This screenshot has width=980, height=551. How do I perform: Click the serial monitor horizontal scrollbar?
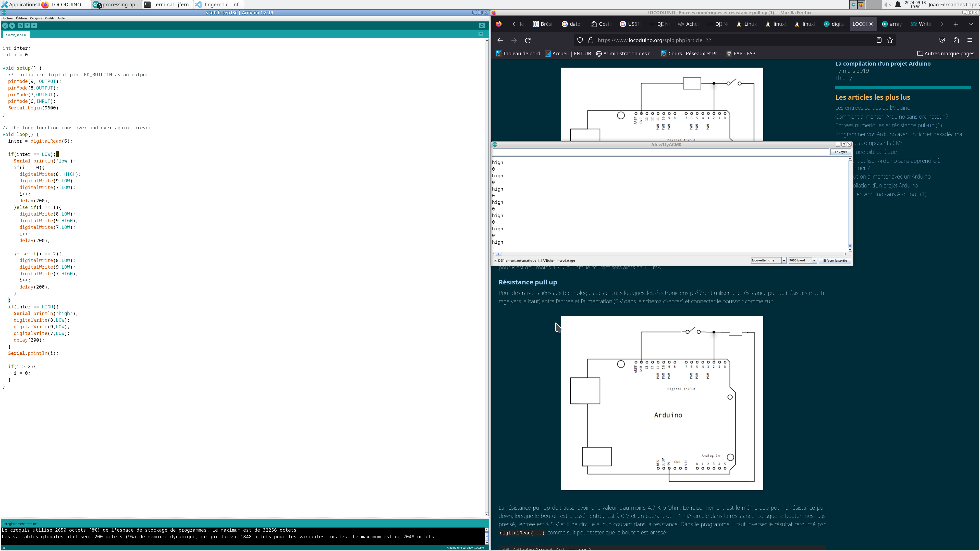[670, 254]
